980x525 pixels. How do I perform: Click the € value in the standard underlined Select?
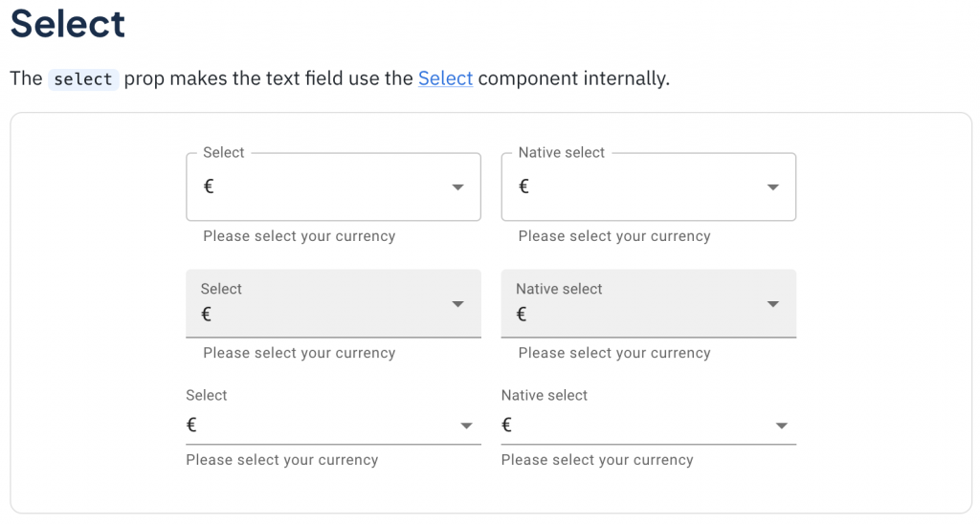191,425
